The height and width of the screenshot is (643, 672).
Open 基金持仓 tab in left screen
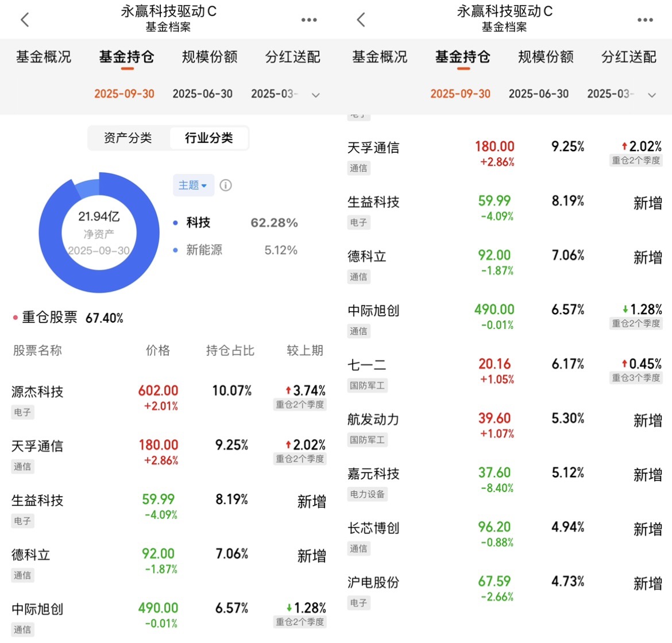pyautogui.click(x=127, y=56)
